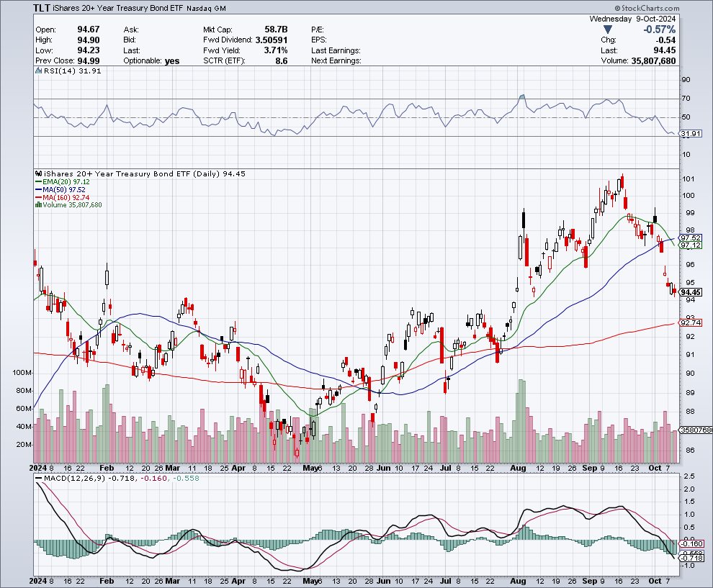Screen dimensions: 713x588
Task: Click the Open price 94.67
Action: point(88,30)
